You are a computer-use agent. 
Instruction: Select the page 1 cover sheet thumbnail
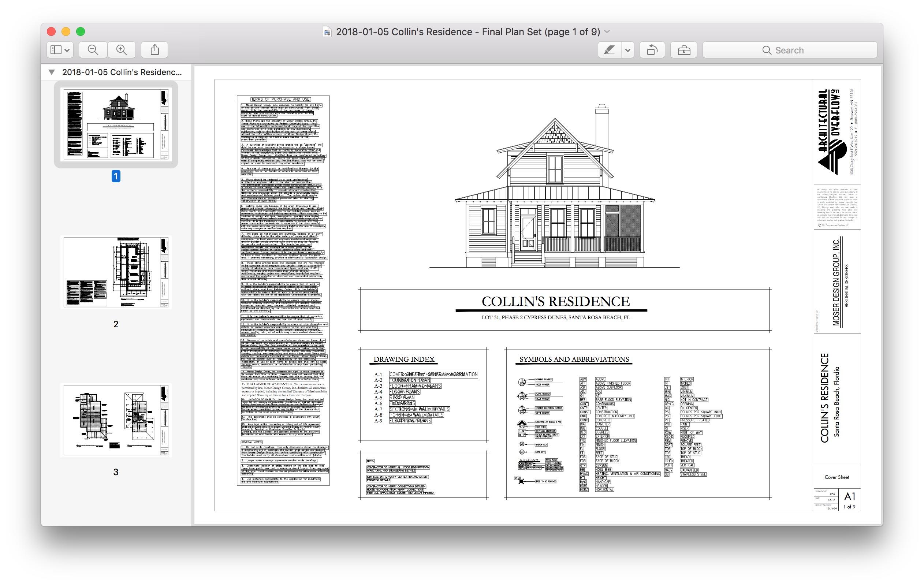(116, 124)
